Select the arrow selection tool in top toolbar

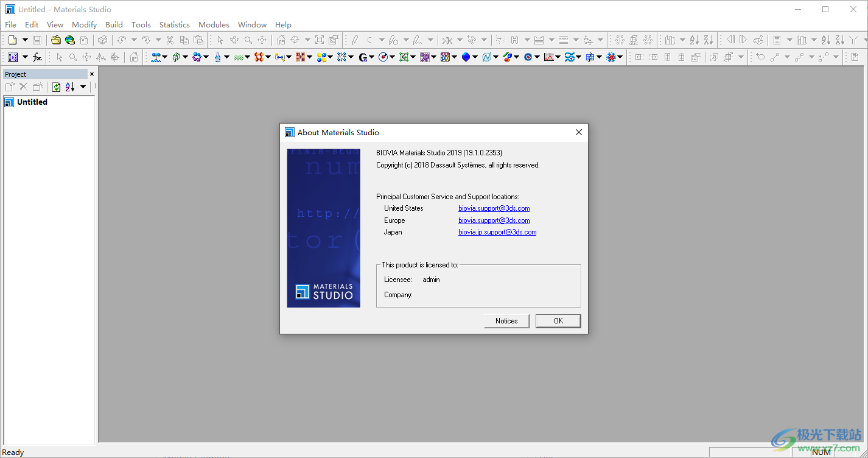tap(220, 40)
